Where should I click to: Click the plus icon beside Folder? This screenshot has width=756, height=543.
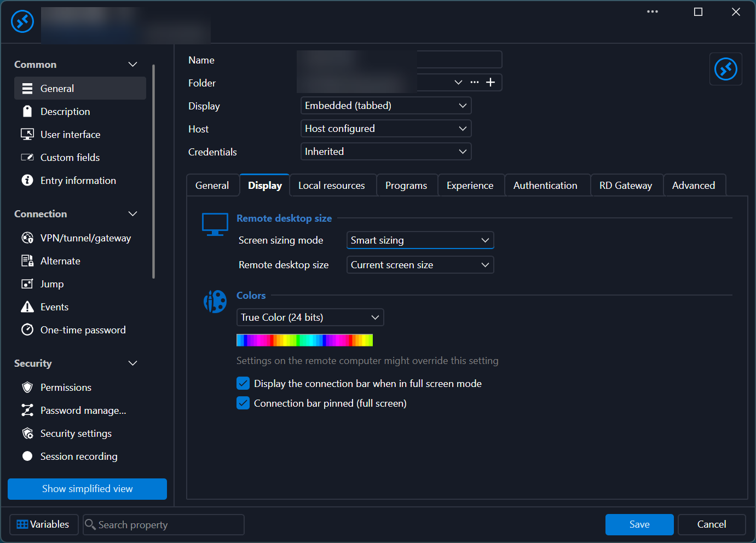coord(490,82)
